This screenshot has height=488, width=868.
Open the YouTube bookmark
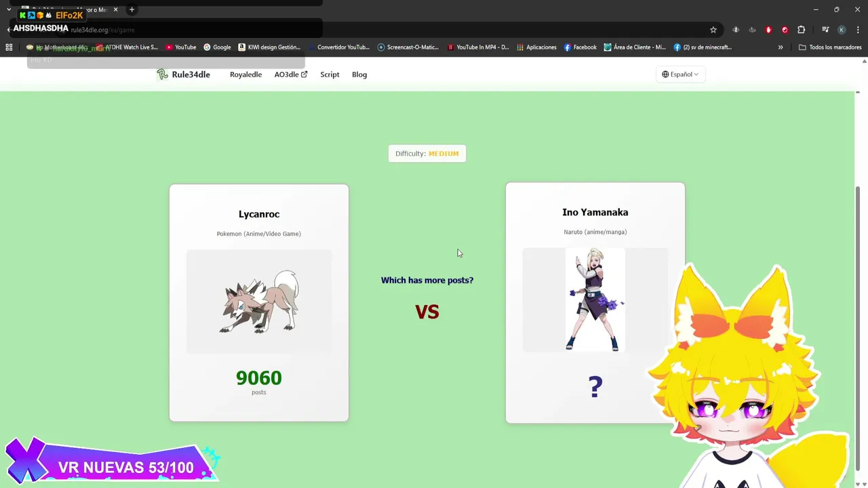pos(181,47)
